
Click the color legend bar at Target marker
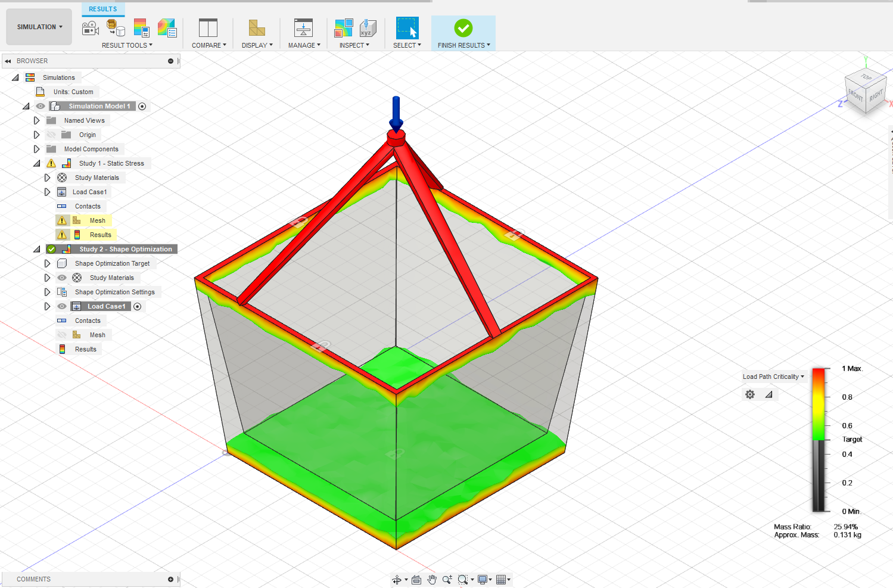pos(819,440)
